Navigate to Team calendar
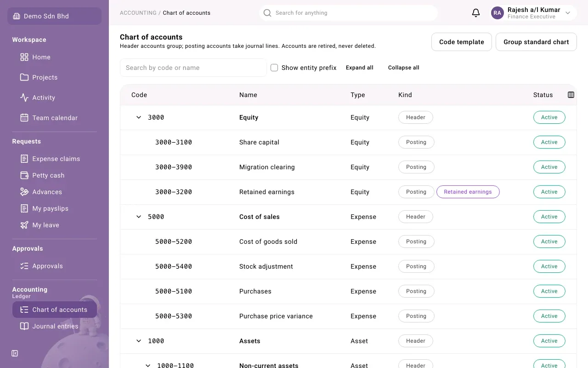This screenshot has width=588, height=368. [55, 118]
